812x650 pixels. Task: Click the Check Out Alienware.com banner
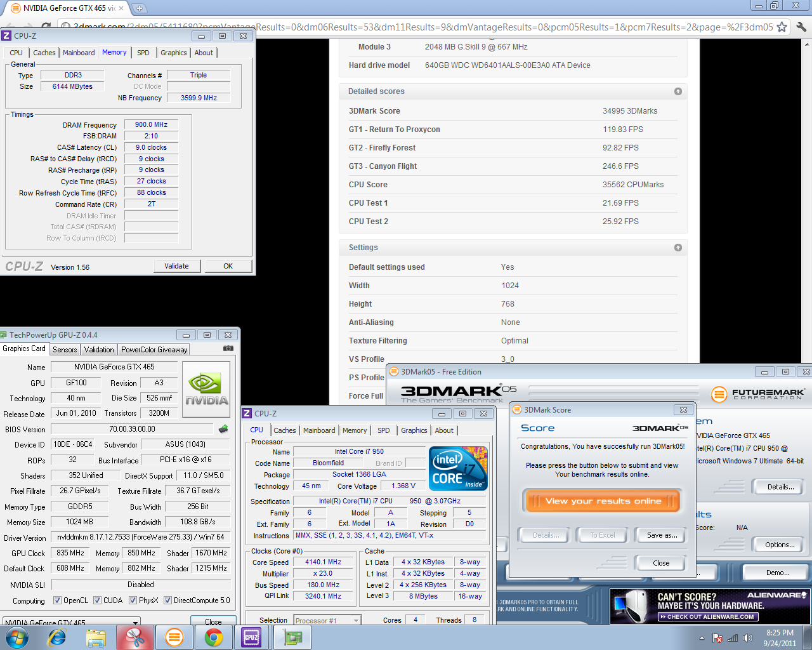click(x=710, y=606)
